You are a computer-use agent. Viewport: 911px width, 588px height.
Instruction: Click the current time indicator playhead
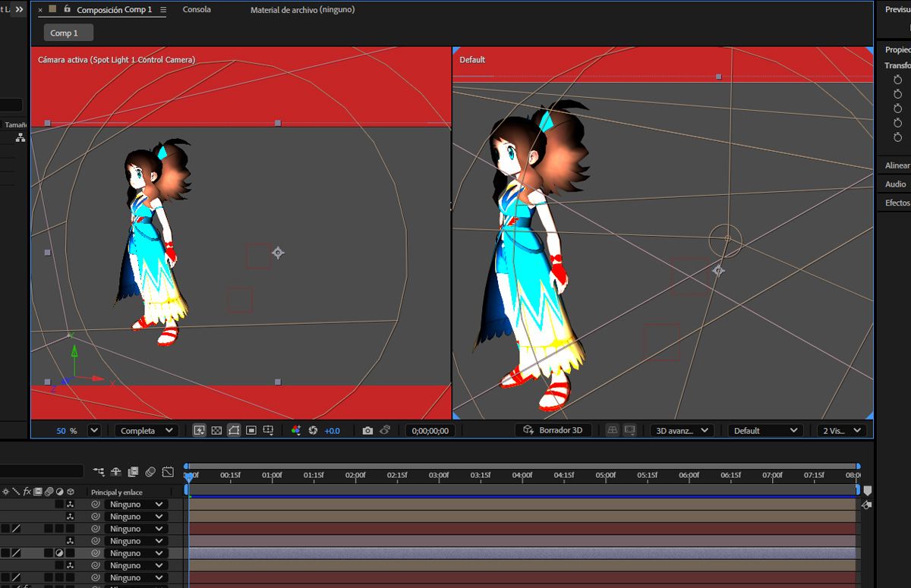189,476
